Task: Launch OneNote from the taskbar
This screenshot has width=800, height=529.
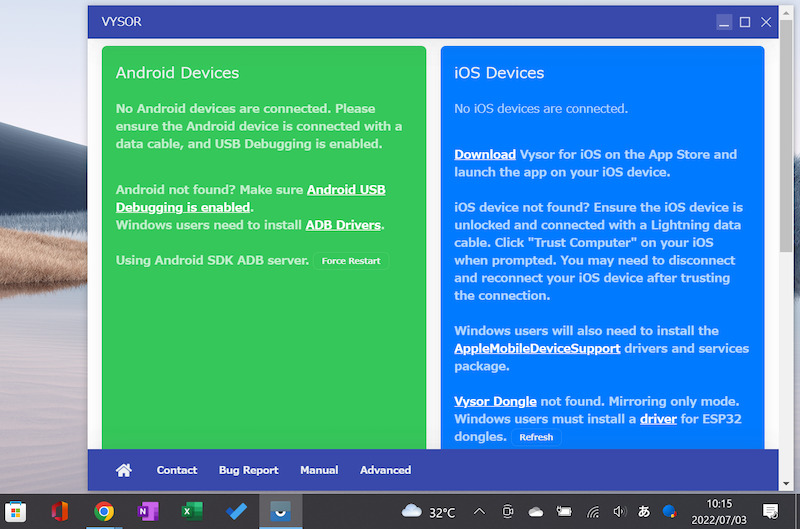Action: (x=148, y=512)
